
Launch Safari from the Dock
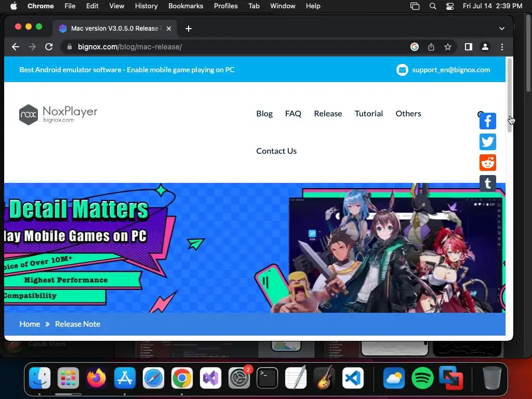153,378
